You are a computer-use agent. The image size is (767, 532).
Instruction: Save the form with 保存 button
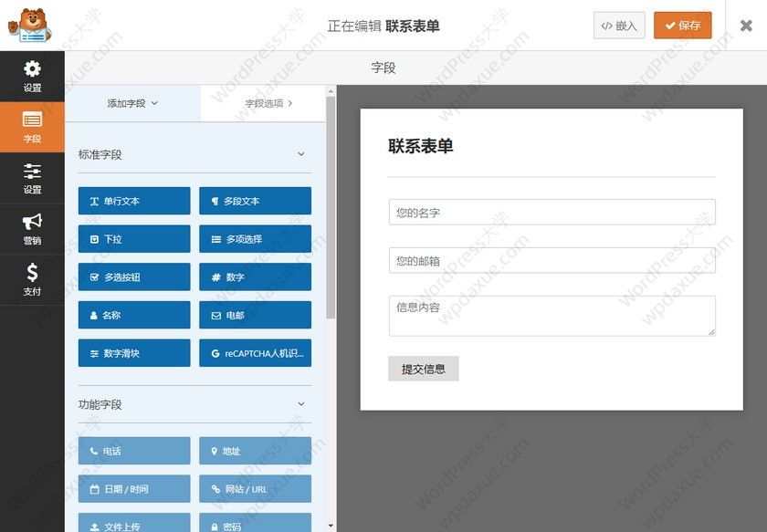(682, 26)
